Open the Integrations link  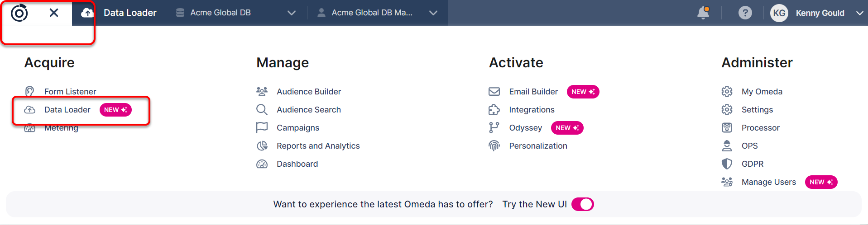coord(532,110)
